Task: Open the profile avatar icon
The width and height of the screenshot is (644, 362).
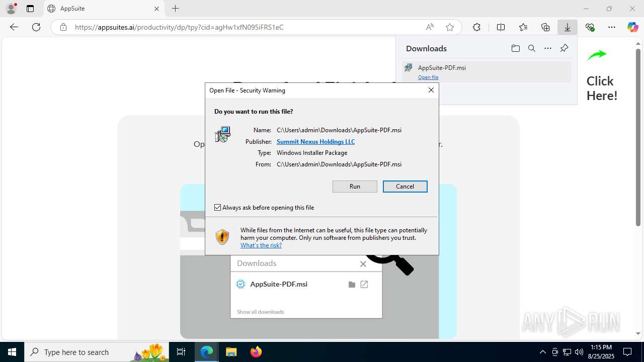Action: [11, 9]
